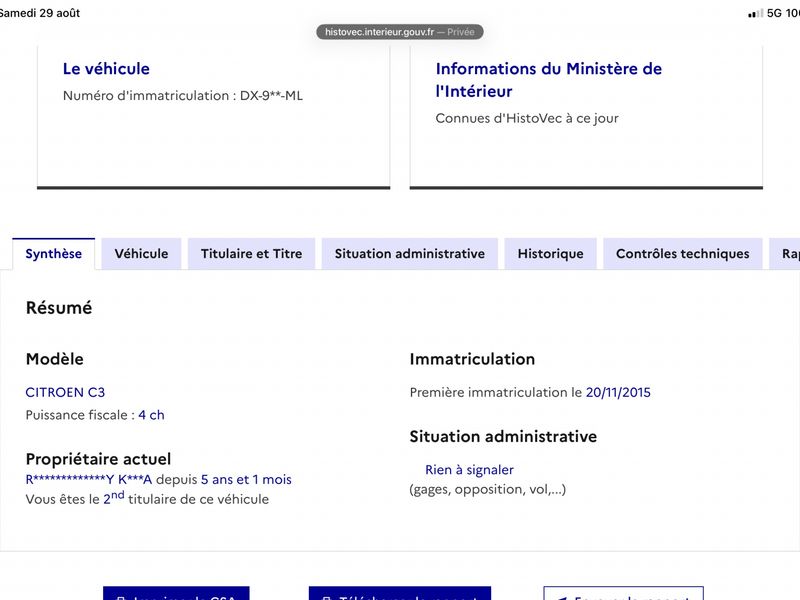The height and width of the screenshot is (600, 800).
Task: Tap the histovec.interieur.gouv.fr address pill
Action: pos(400,32)
